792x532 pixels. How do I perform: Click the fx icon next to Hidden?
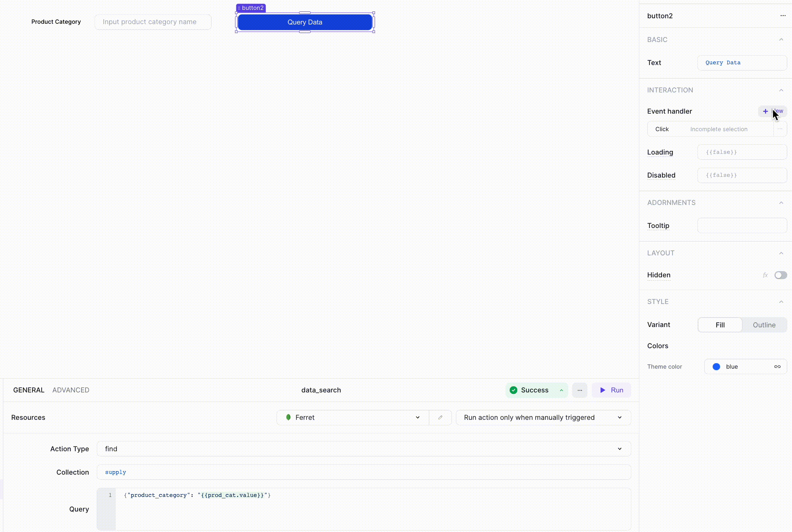pyautogui.click(x=766, y=275)
